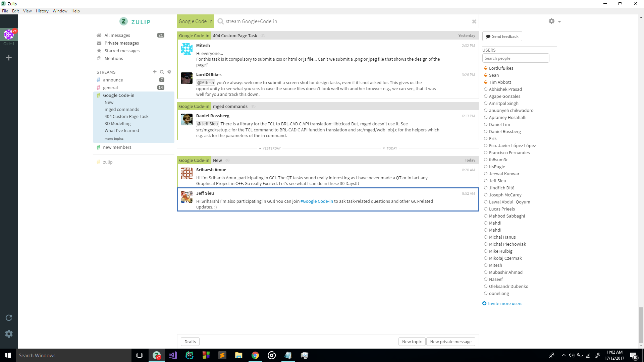This screenshot has width=644, height=362.
Task: Open app settings gear in left sidebar
Action: click(9, 334)
